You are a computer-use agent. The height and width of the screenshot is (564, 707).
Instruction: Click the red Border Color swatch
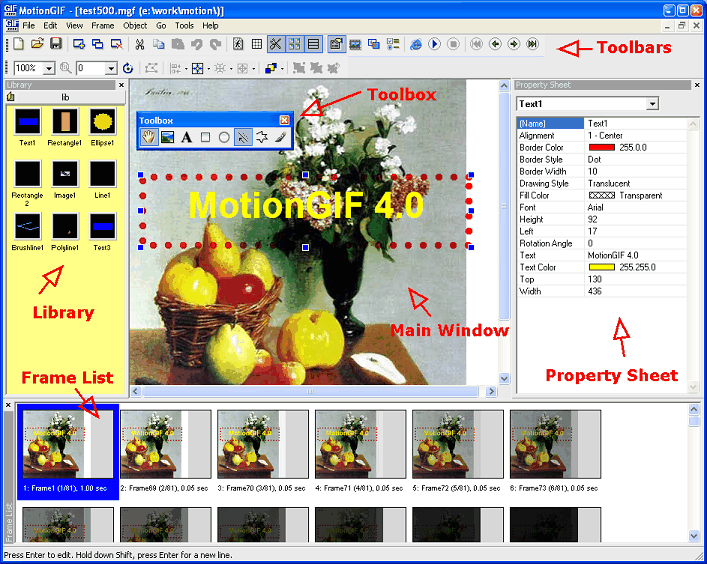602,147
